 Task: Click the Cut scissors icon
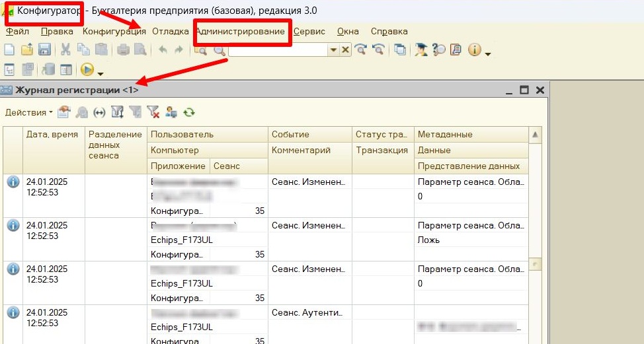(x=65, y=50)
